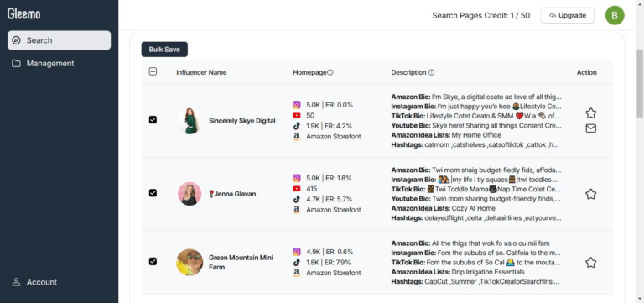The image size is (644, 303).
Task: Click the Account person icon
Action: tap(17, 282)
